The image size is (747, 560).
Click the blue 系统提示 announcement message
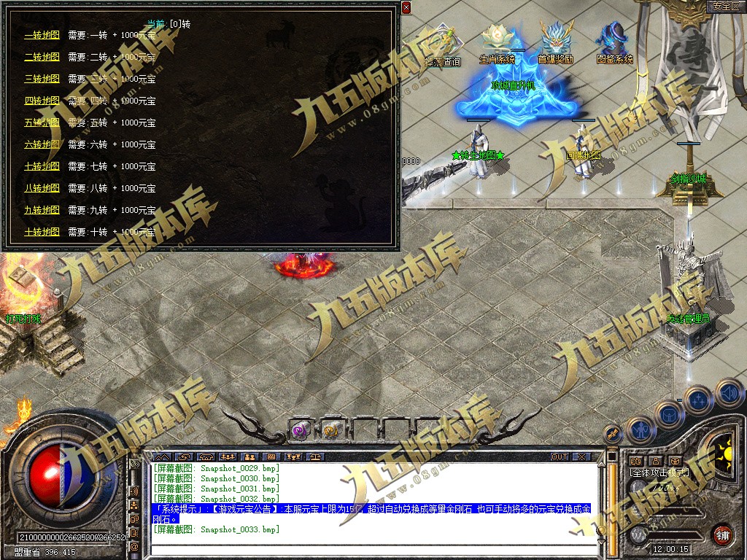click(x=371, y=514)
